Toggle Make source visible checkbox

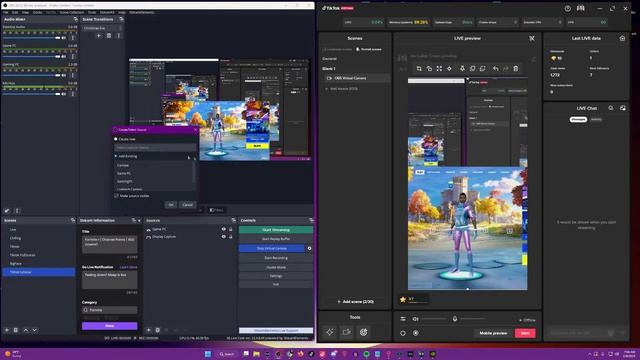[116, 196]
